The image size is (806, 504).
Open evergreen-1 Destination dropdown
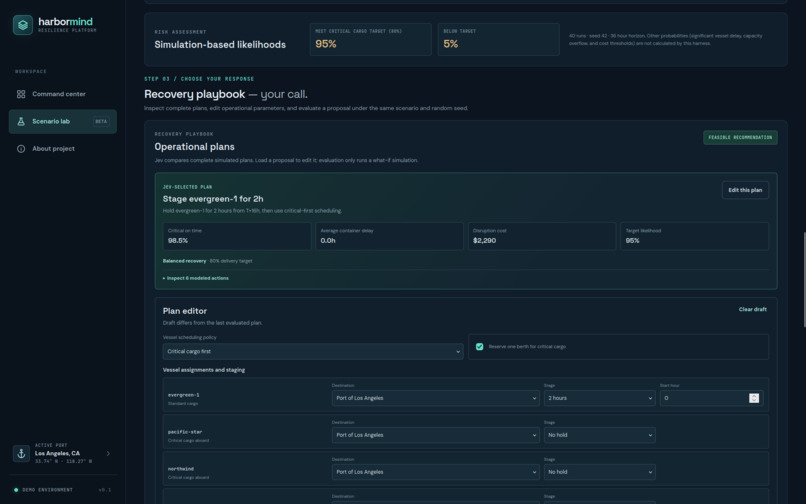435,398
